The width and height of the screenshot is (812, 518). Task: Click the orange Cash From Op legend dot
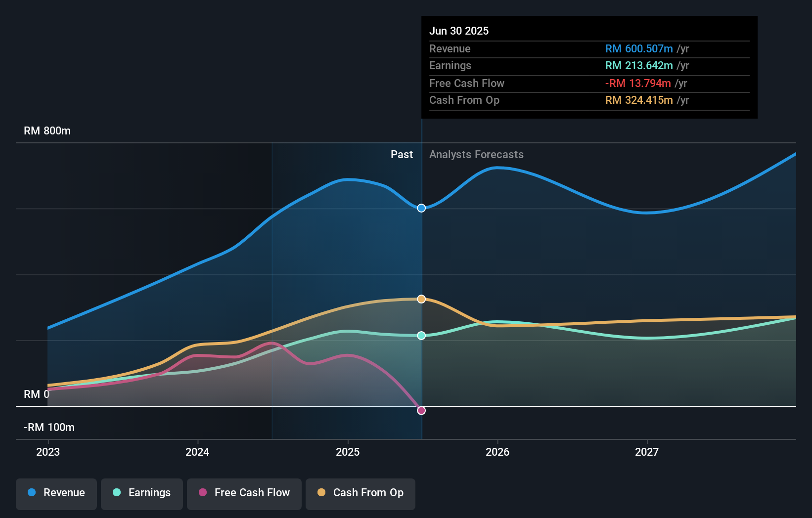point(321,493)
